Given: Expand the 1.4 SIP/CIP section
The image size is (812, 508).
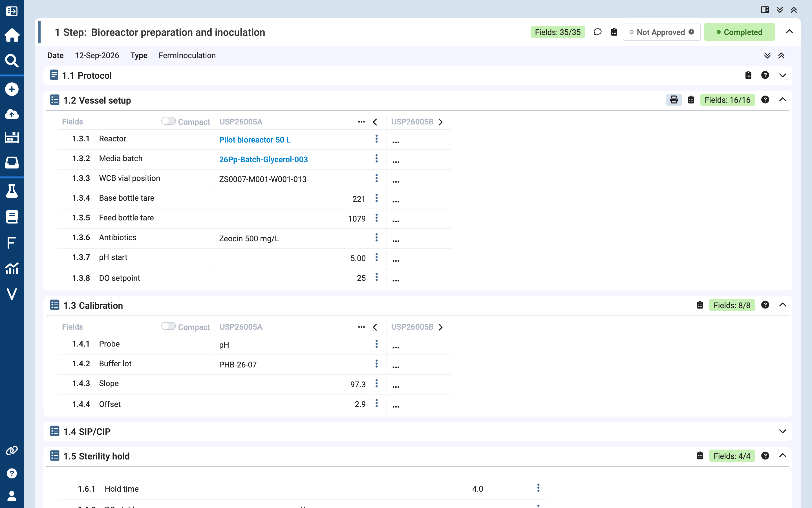Looking at the screenshot, I should 782,432.
